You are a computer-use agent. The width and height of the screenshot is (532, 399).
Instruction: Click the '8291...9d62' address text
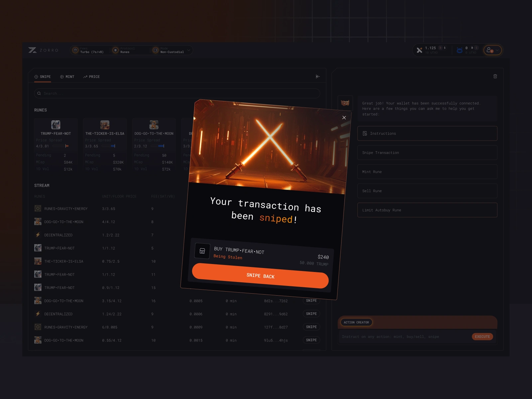pyautogui.click(x=276, y=314)
